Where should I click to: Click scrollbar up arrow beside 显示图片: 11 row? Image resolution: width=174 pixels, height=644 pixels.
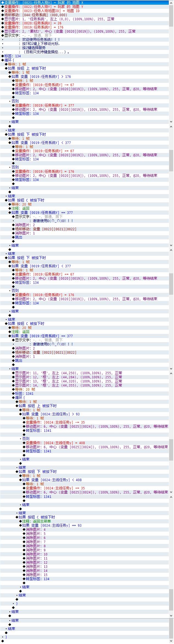coord(171,373)
